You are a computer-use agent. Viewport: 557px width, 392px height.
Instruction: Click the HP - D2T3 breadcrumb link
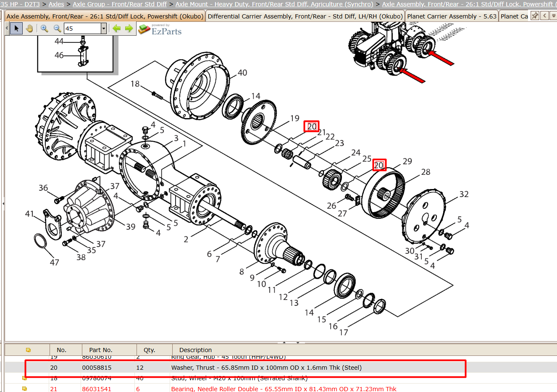pyautogui.click(x=20, y=4)
